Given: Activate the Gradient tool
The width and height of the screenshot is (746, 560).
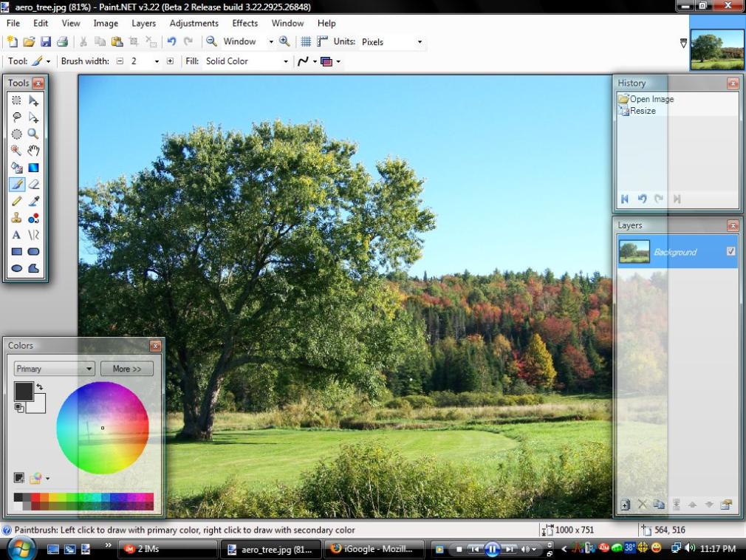Looking at the screenshot, I should pos(33,168).
